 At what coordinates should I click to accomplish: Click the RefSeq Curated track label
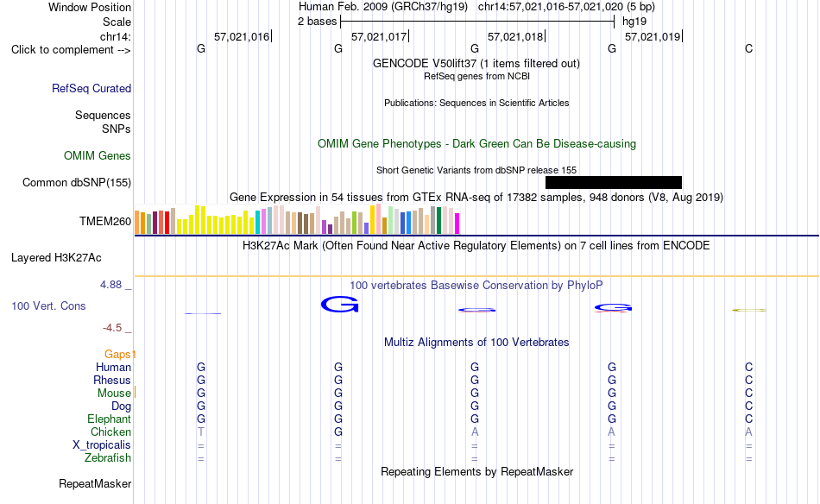click(x=91, y=88)
